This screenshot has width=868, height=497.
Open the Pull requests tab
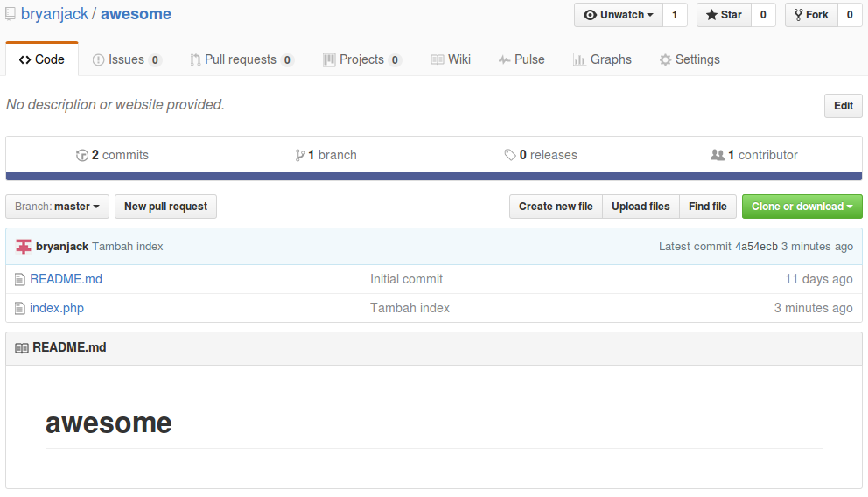(241, 59)
